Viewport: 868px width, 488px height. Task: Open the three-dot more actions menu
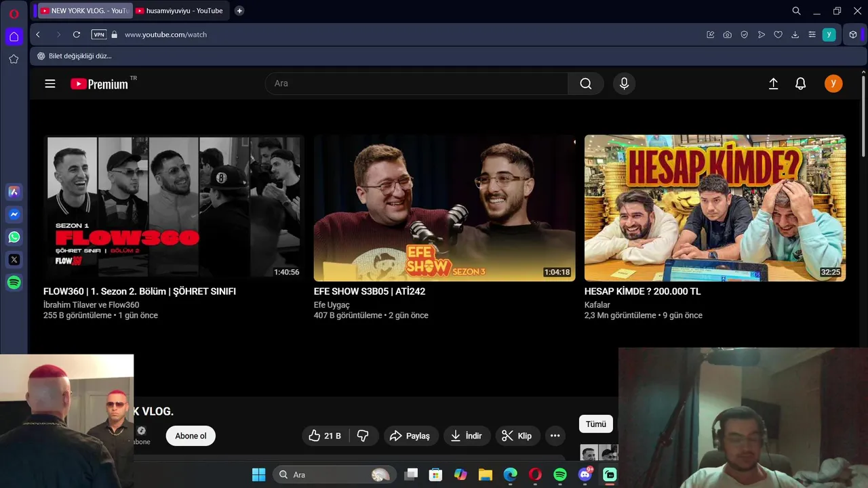555,436
